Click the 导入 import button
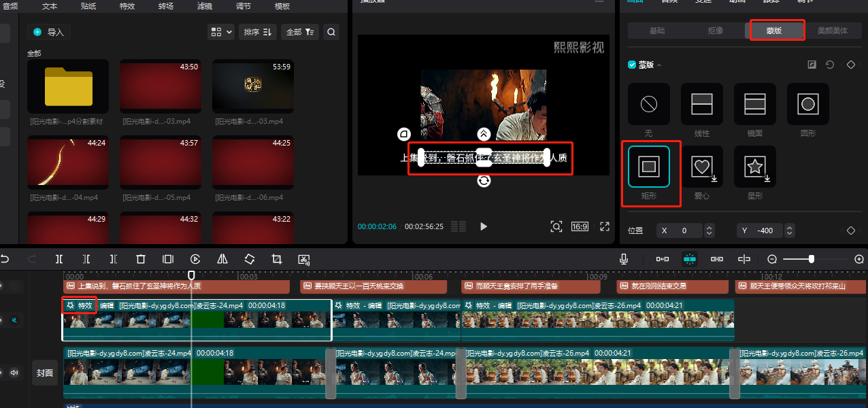Image resolution: width=868 pixels, height=408 pixels. 48,32
